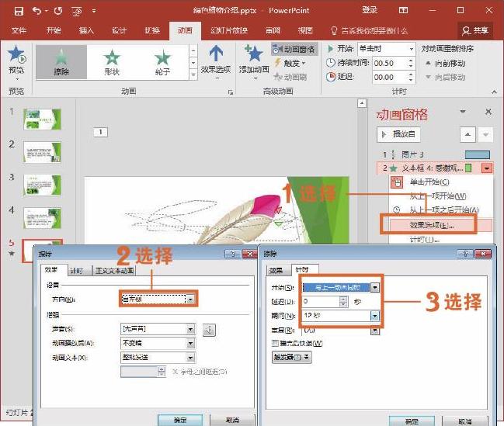Viewport: 504px width, 426px height.
Task: Expand the 触发器(T) button in right dialog
Action: point(291,357)
